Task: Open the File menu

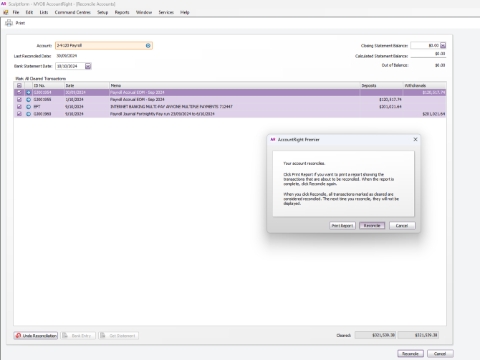Action: click(16, 12)
